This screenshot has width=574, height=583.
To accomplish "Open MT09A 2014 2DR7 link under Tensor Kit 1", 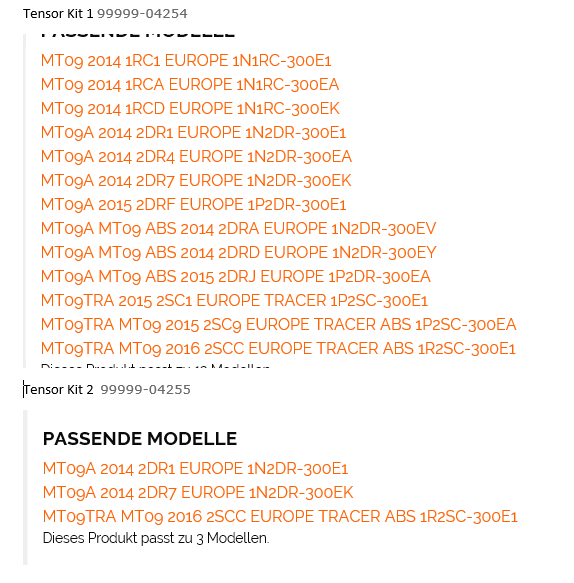I will point(196,181).
